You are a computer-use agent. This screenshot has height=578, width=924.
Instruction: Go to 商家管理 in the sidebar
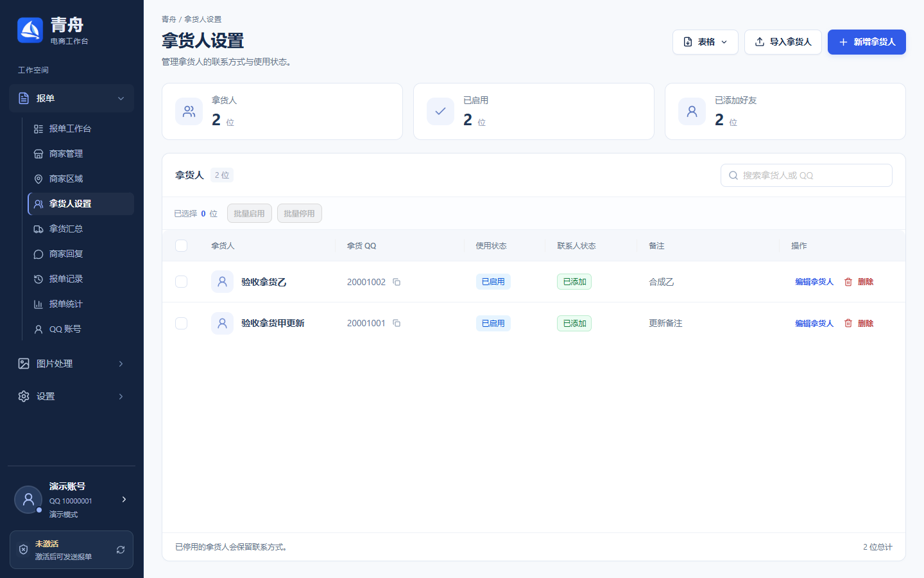(x=81, y=153)
